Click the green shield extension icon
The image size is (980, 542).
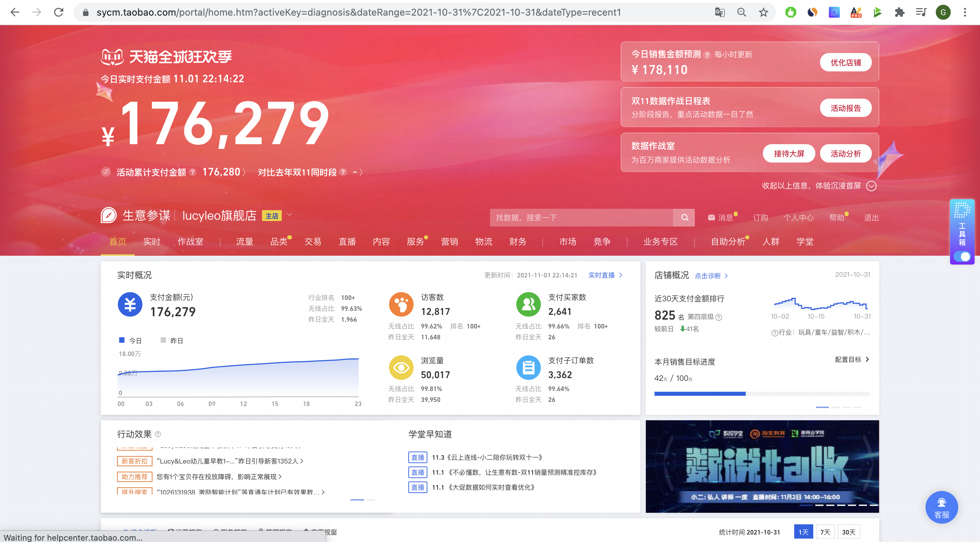(x=790, y=12)
